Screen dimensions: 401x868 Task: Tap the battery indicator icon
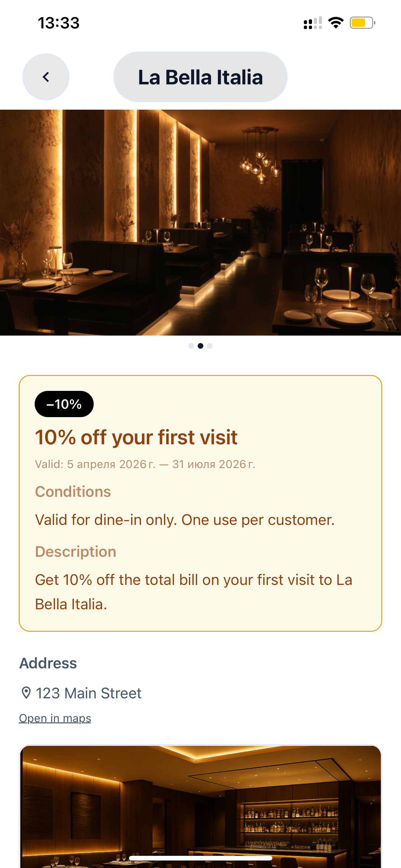pyautogui.click(x=362, y=22)
